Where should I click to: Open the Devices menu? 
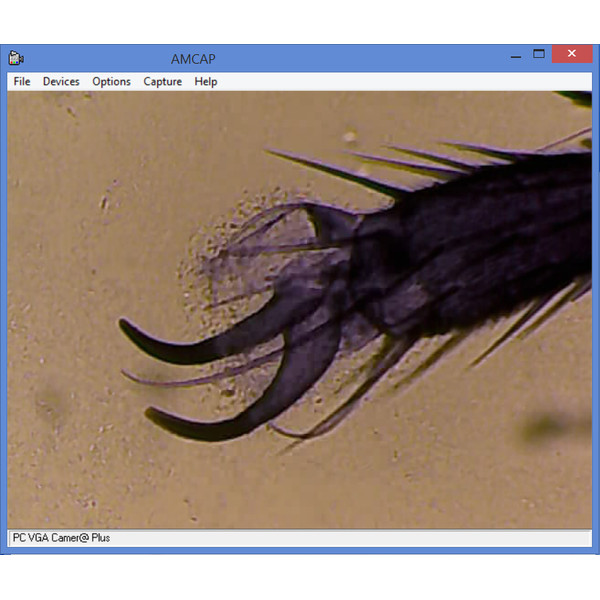[61, 82]
